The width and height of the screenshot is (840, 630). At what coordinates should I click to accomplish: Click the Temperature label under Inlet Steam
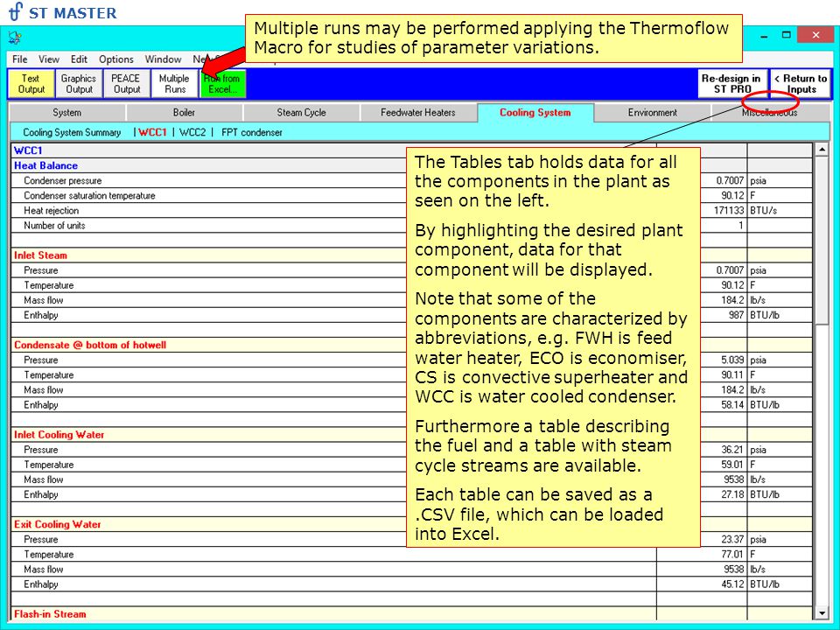pos(48,285)
